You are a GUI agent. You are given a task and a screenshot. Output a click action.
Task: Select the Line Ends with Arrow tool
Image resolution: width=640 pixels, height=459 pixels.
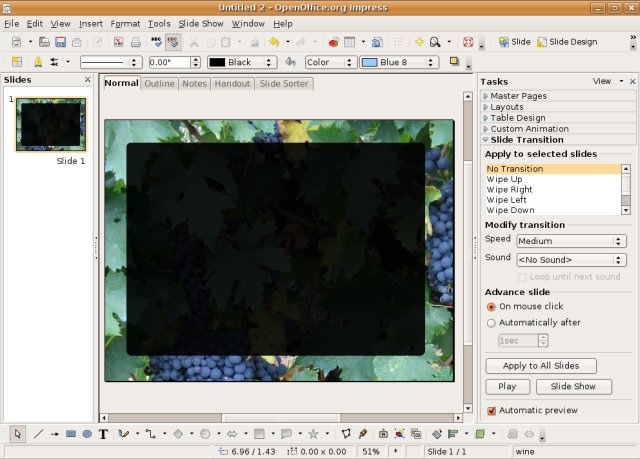[x=54, y=434]
